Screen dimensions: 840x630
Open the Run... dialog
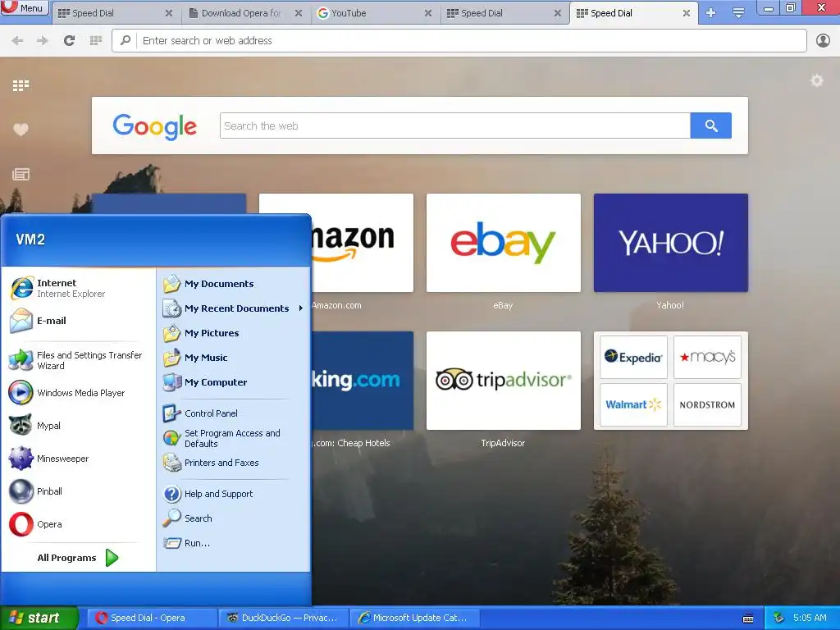pos(234,543)
